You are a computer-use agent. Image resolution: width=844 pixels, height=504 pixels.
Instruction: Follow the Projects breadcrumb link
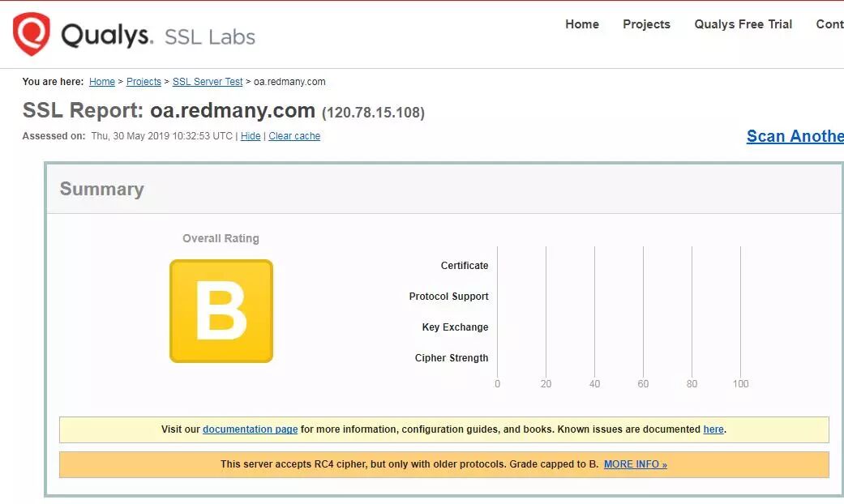coord(144,82)
